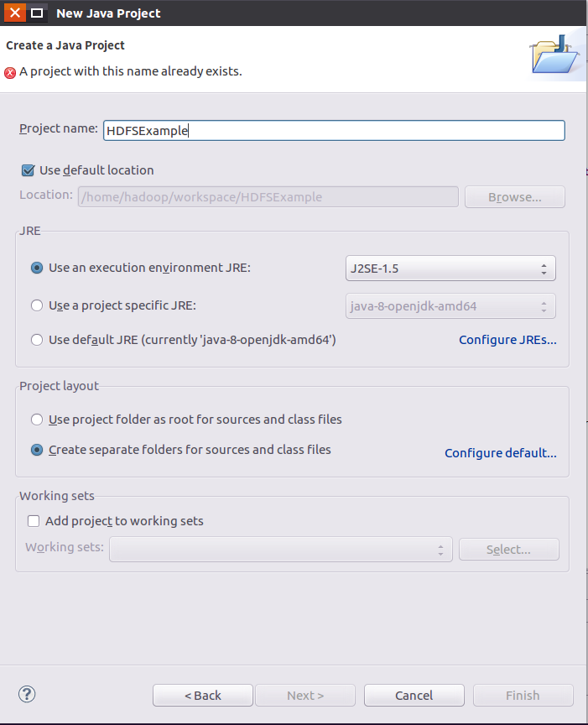The image size is (588, 725).
Task: Click the Back button
Action: coord(203,695)
